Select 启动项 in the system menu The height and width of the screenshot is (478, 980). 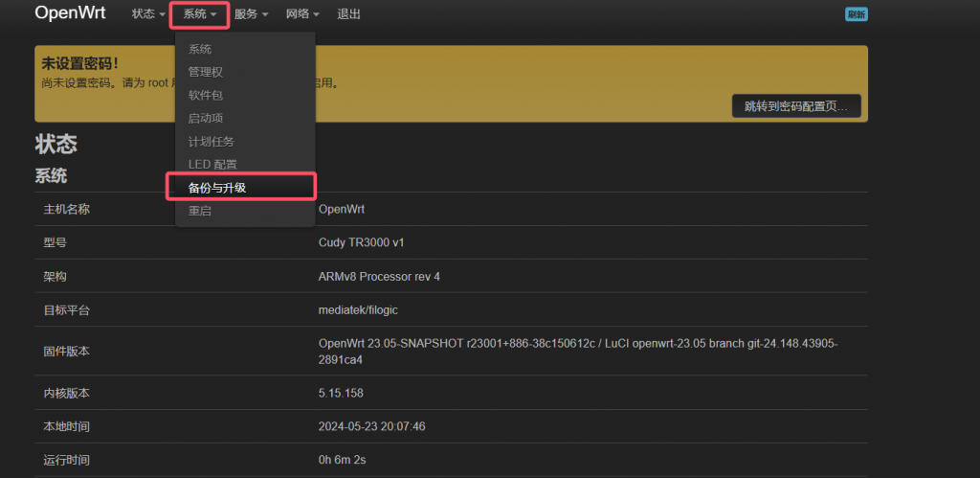pos(206,118)
